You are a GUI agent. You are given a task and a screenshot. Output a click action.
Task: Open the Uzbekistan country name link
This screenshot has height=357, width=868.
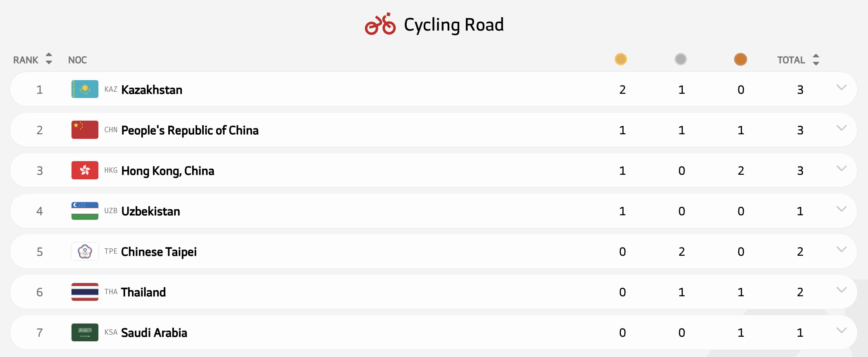click(x=150, y=211)
